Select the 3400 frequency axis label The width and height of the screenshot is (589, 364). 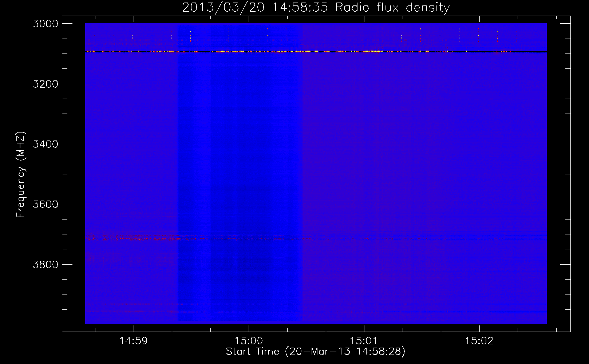[x=46, y=144]
